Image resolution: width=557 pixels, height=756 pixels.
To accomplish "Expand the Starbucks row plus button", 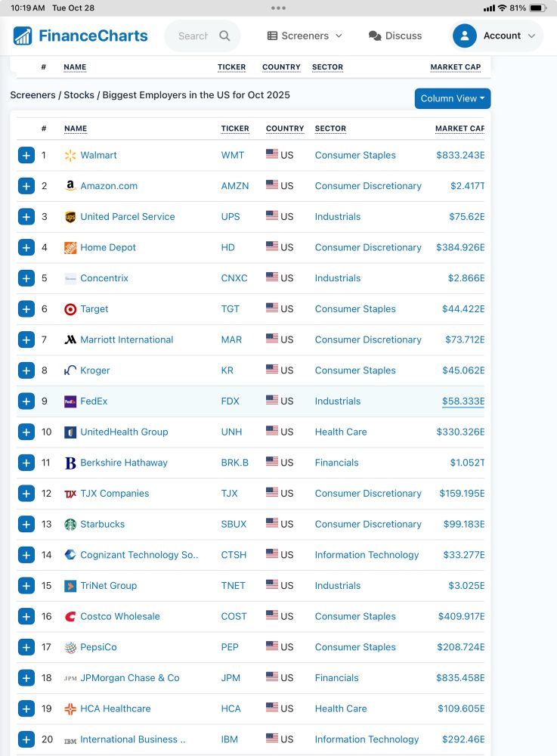I will (26, 525).
